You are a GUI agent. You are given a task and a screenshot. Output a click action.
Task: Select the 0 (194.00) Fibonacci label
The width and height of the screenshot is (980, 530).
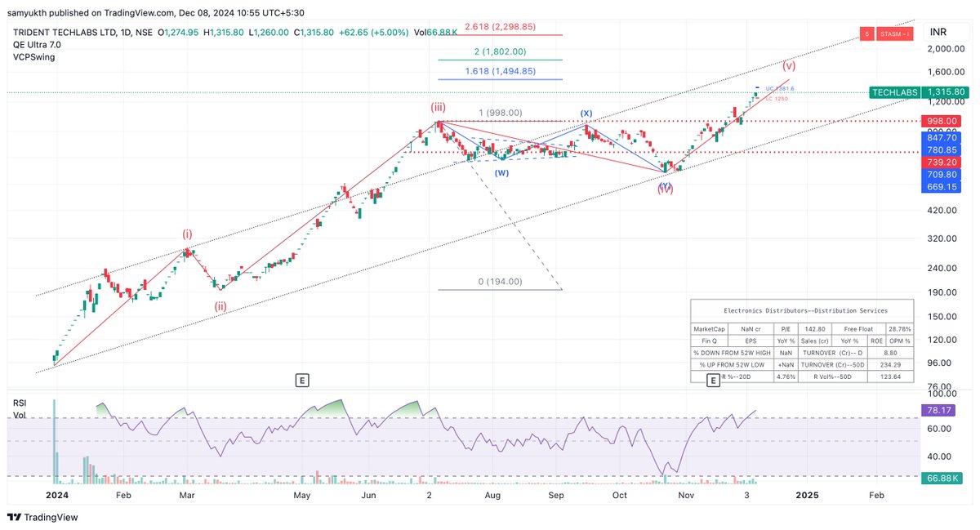tap(500, 282)
